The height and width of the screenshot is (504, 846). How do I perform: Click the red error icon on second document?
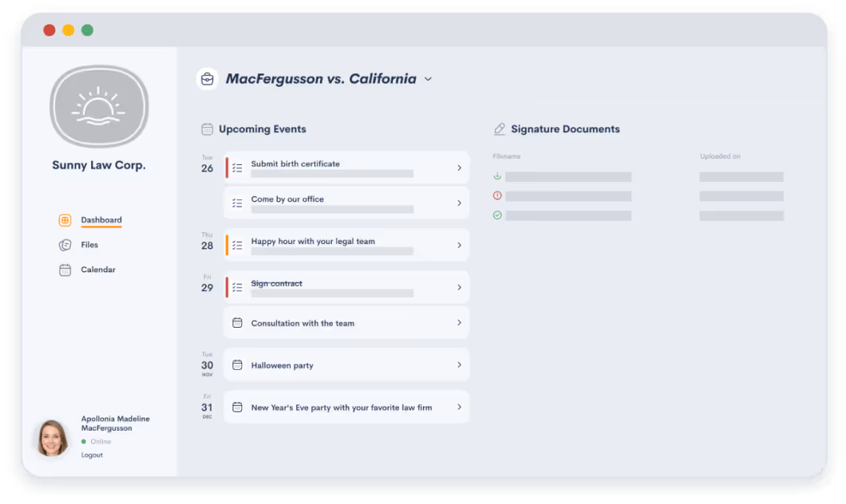tap(496, 195)
